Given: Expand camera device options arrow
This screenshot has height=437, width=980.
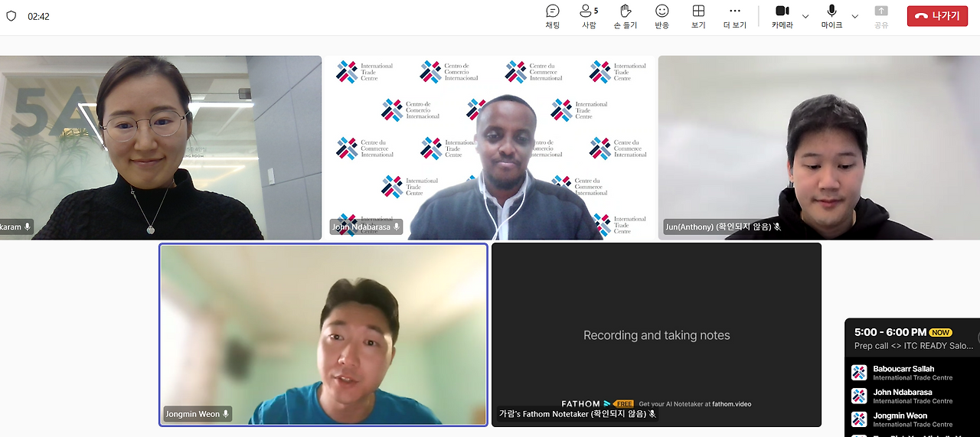Looking at the screenshot, I should [805, 16].
